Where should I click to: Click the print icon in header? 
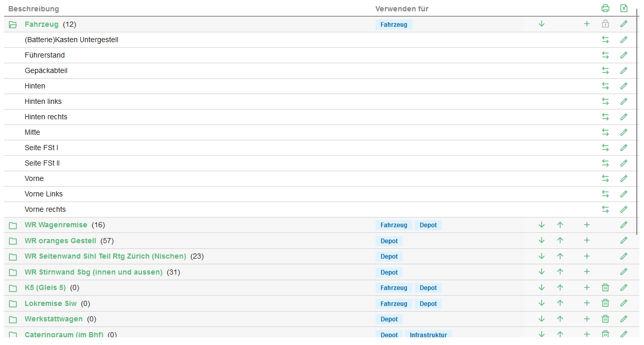[605, 8]
